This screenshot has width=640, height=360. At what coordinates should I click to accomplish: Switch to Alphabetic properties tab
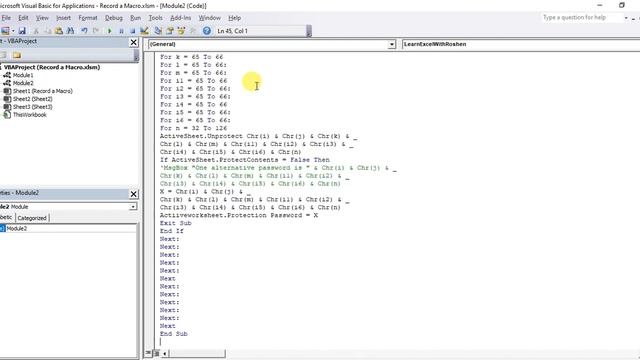pos(6,218)
